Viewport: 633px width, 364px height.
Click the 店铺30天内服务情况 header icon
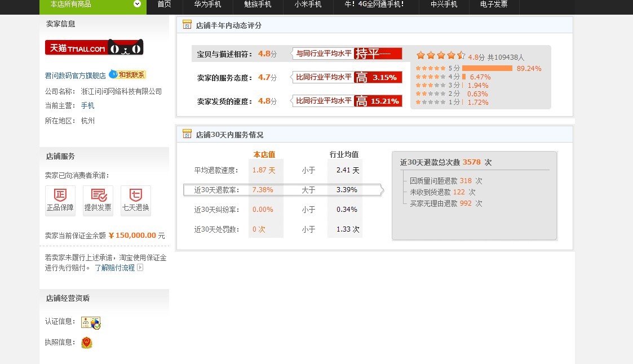pos(187,134)
